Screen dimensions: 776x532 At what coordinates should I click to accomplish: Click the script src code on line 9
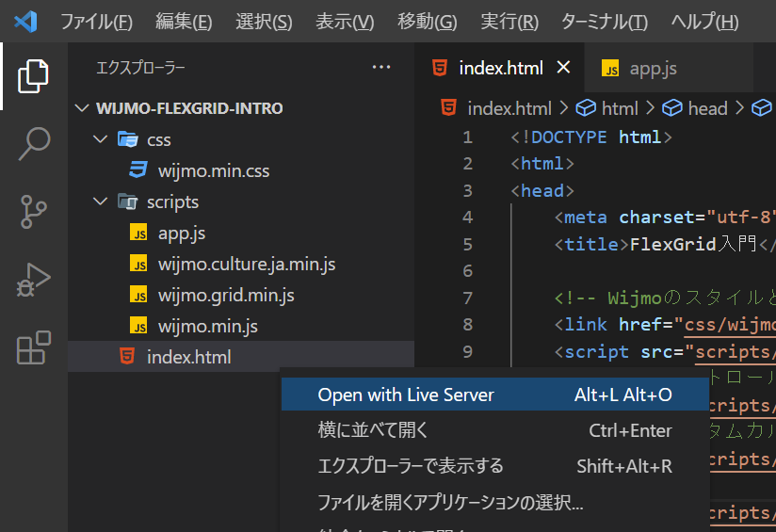click(x=665, y=351)
